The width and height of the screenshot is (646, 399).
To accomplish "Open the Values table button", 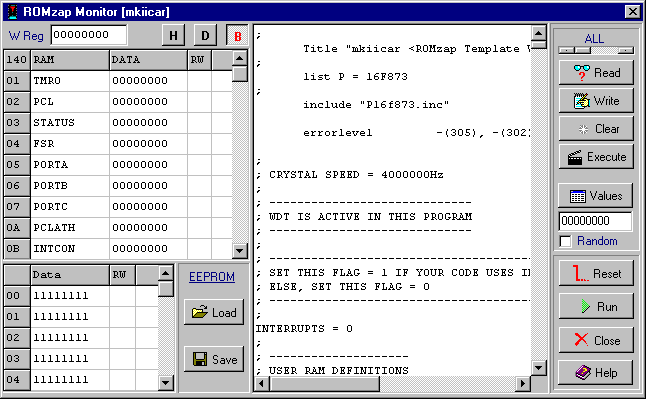I will point(595,195).
